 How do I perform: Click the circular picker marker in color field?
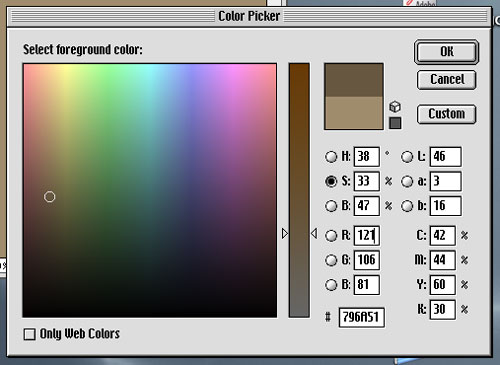point(49,197)
